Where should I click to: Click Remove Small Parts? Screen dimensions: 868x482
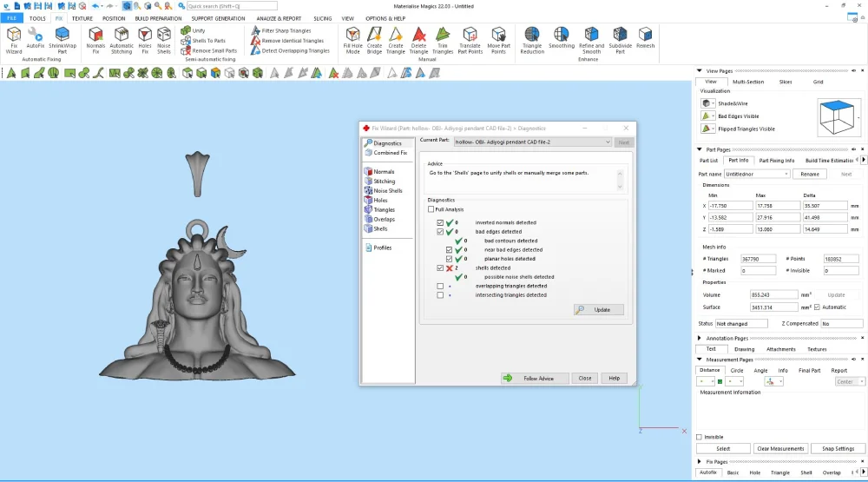208,50
